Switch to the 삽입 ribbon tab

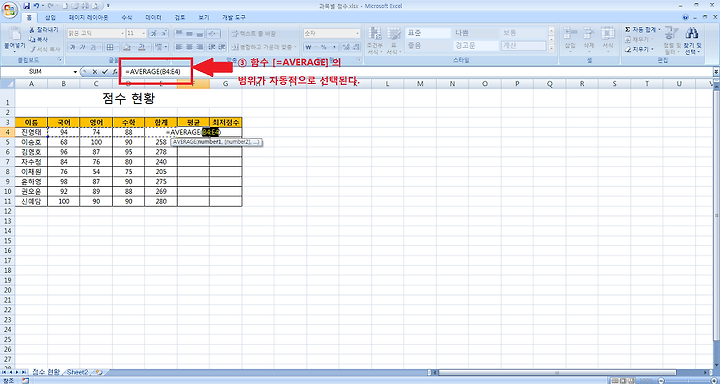(x=50, y=17)
